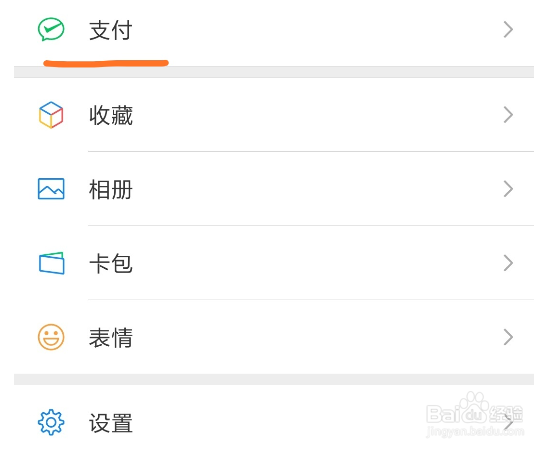
Task: Select the blue album picture icon
Action: (x=51, y=189)
